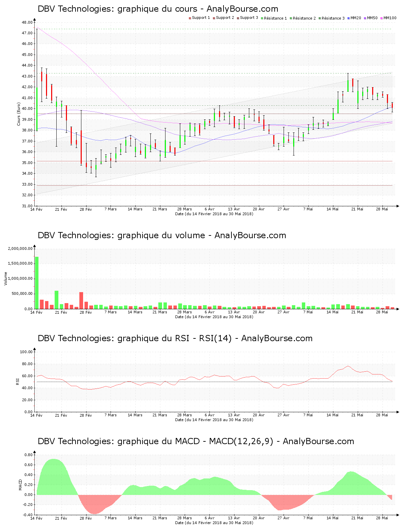Select the Résistance 3 legend entry
412x532 pixels.
(332, 18)
